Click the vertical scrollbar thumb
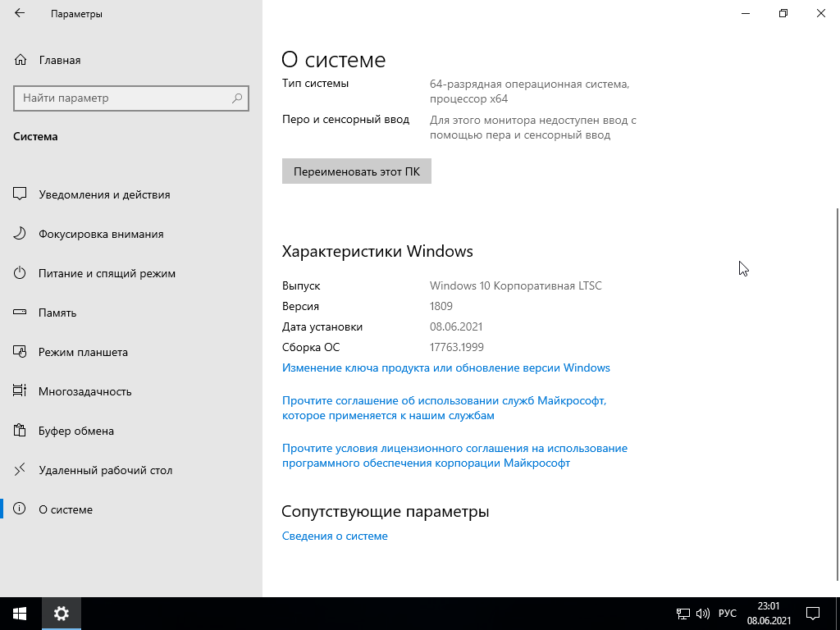The image size is (840, 630). pos(838,394)
